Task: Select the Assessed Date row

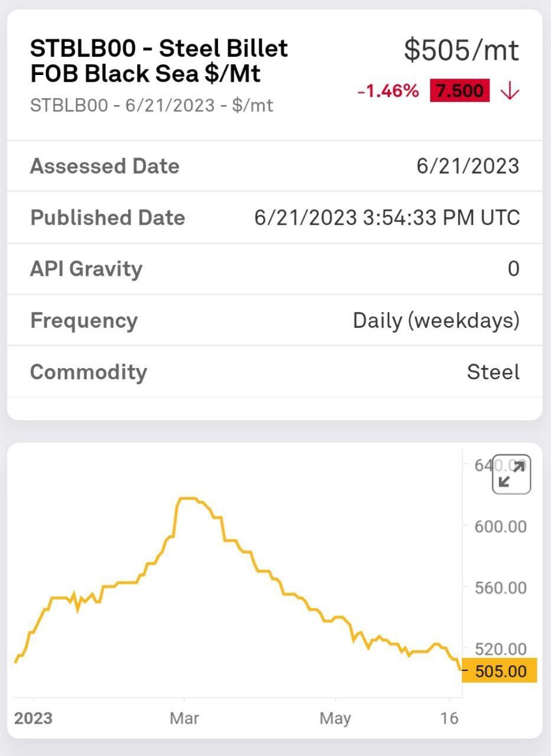Action: coord(275,166)
